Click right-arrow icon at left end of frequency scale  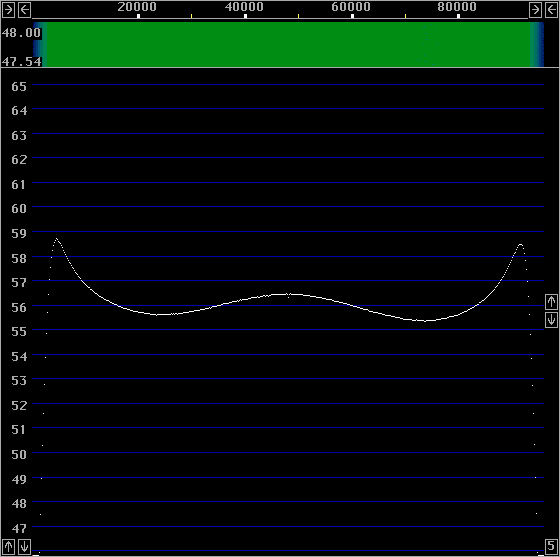click(x=8, y=10)
